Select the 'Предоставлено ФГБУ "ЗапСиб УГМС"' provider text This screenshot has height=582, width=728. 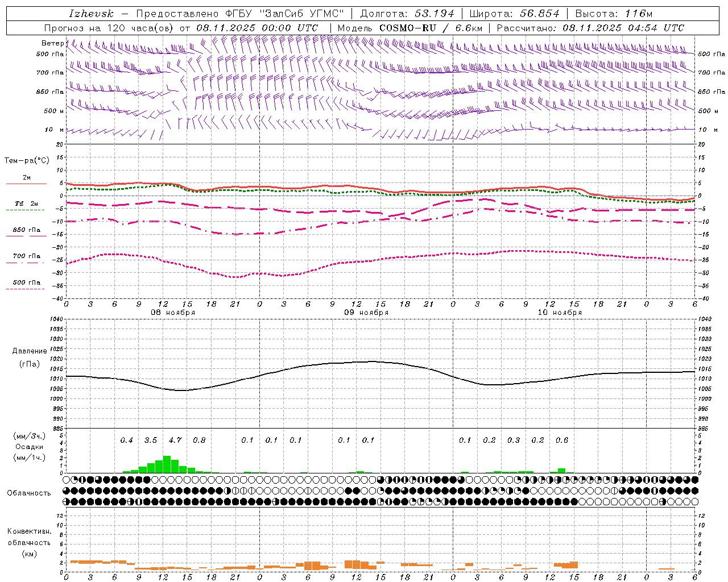pos(241,14)
